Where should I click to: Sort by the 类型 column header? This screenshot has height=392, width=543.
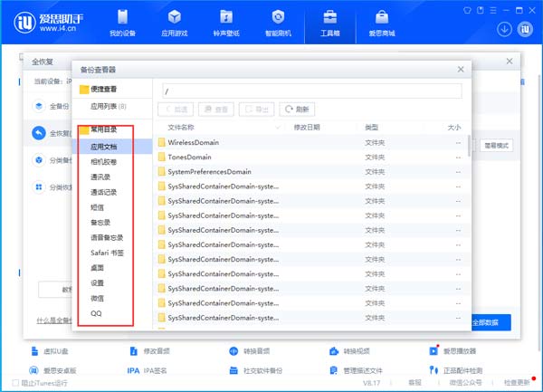pos(372,128)
